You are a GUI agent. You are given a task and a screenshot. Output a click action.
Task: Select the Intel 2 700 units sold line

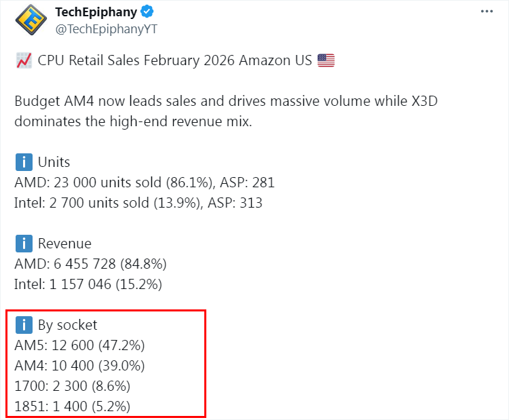click(138, 203)
